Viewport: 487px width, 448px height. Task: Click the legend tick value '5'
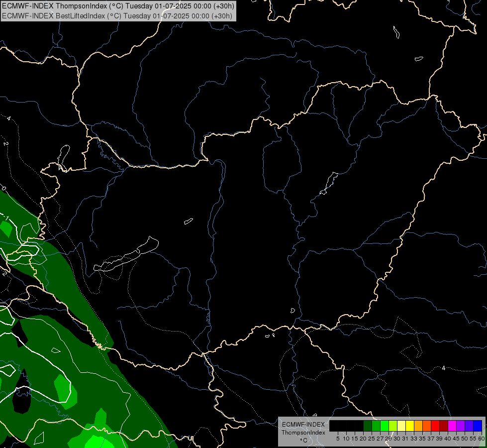[338, 439]
